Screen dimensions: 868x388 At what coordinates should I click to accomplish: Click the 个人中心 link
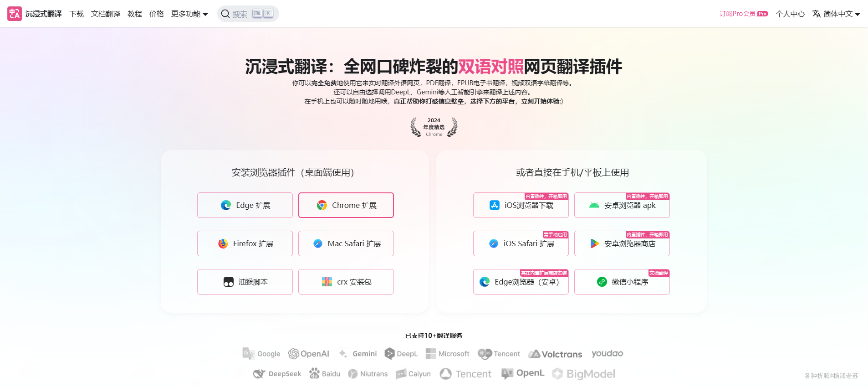pos(790,14)
